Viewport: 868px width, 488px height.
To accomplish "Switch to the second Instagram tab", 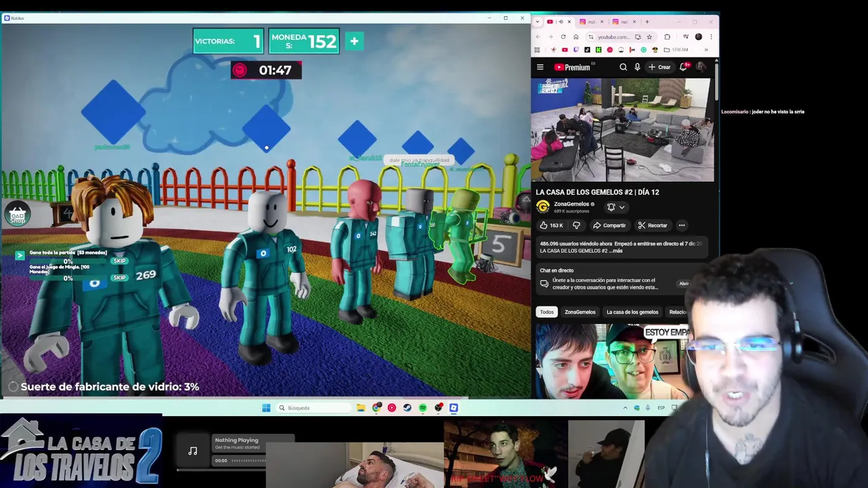I will pos(624,22).
